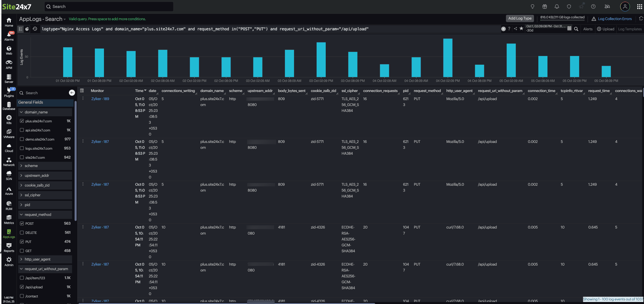Save the query with star icon
This screenshot has width=644, height=304.
(521, 29)
